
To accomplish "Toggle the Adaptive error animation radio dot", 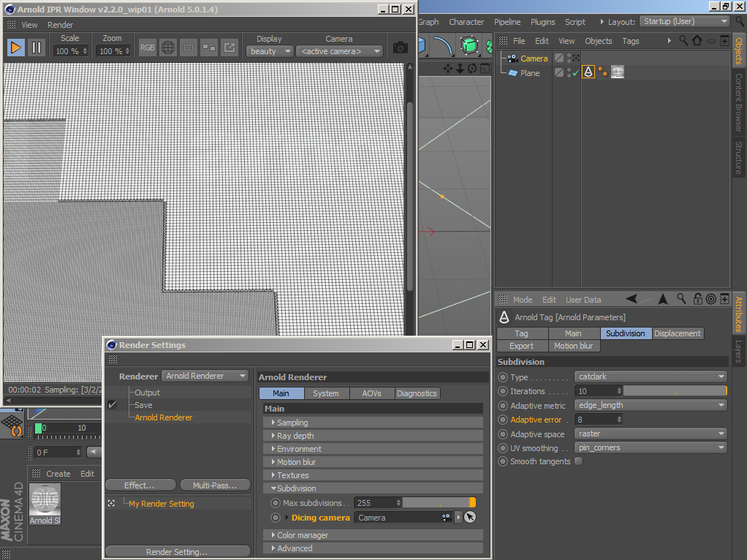I will pyautogui.click(x=503, y=420).
